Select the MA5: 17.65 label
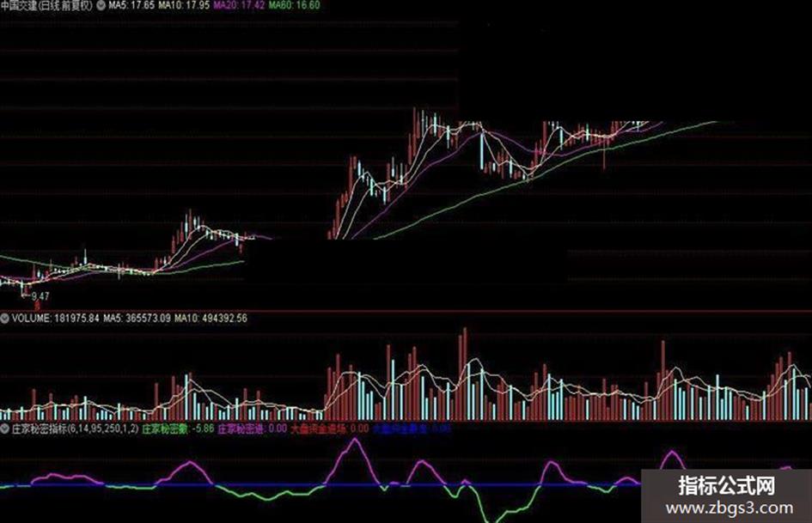The image size is (812, 523). point(131,6)
